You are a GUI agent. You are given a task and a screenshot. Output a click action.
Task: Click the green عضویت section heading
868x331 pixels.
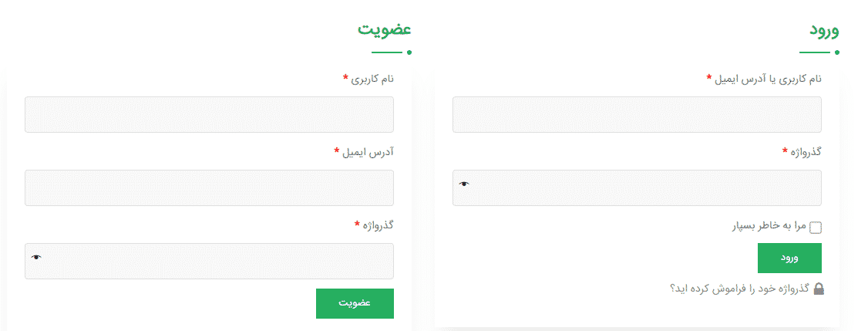(x=384, y=29)
